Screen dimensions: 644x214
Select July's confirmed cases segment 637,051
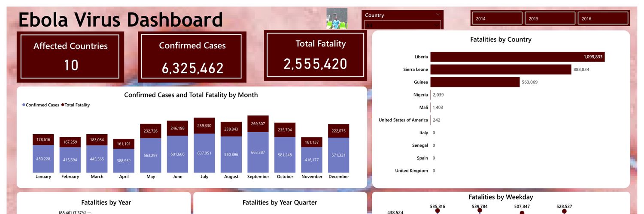pyautogui.click(x=204, y=153)
